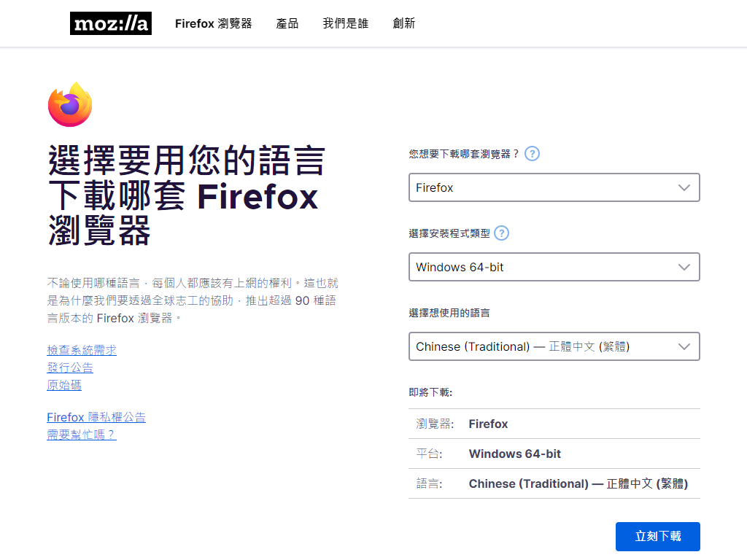
Task: Click the chevron on the language selector
Action: pyautogui.click(x=684, y=346)
